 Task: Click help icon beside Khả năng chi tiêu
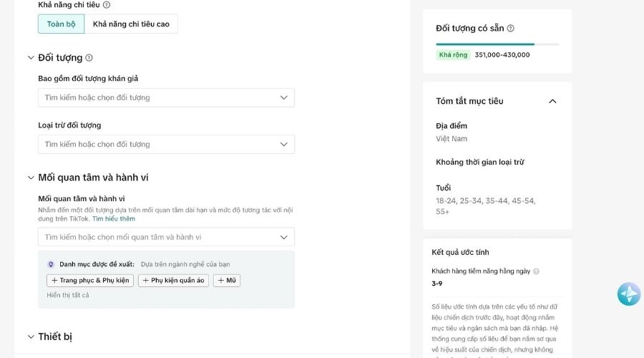107,5
